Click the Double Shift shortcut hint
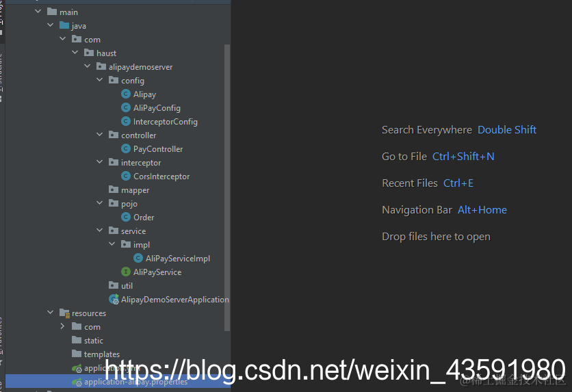The height and width of the screenshot is (392, 572). [x=507, y=130]
